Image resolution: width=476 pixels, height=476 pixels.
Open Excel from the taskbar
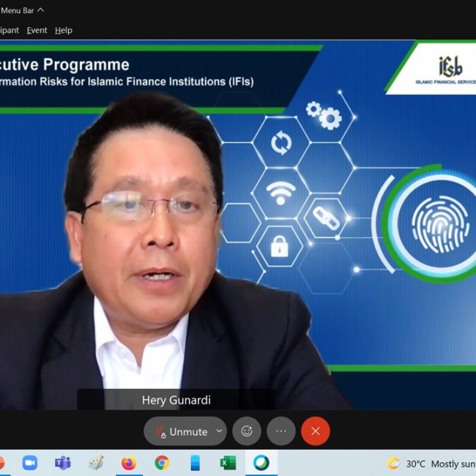click(x=228, y=463)
